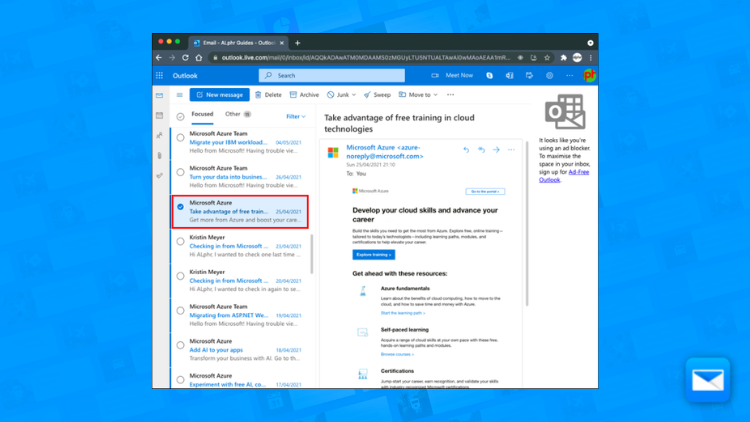Image resolution: width=750 pixels, height=422 pixels.
Task: Switch to the Other inbox tab
Action: 238,114
